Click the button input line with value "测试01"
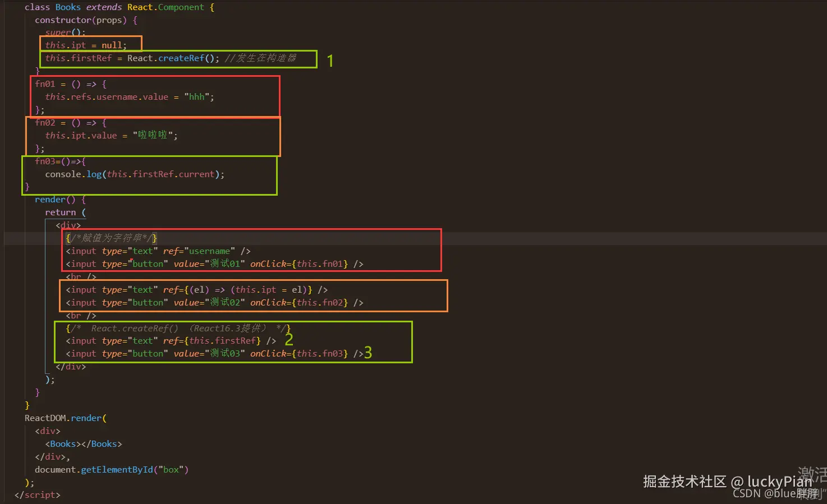Viewport: 827px width, 504px height. pos(214,264)
